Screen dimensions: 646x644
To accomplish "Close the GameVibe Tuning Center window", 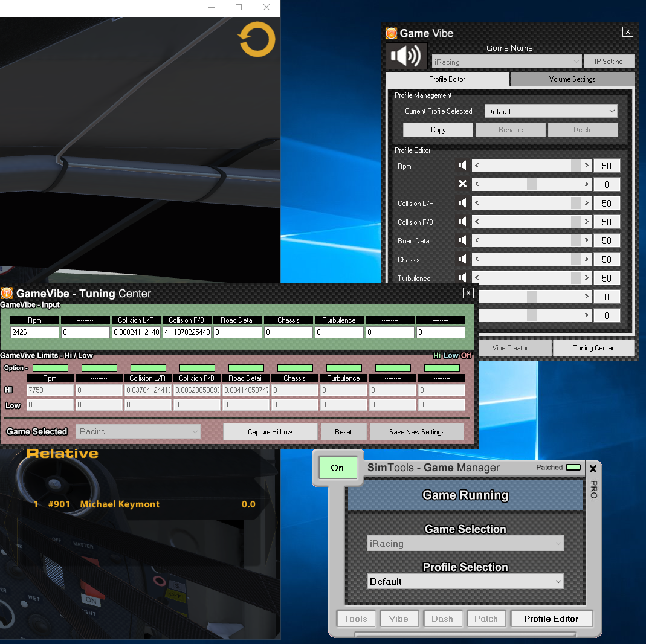I will pos(468,293).
